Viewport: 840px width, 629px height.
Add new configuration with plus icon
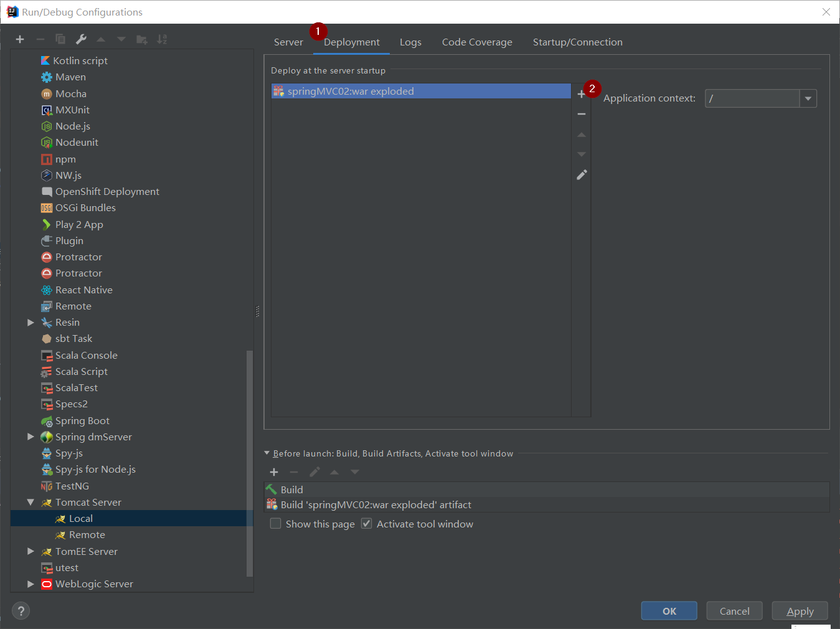click(20, 39)
